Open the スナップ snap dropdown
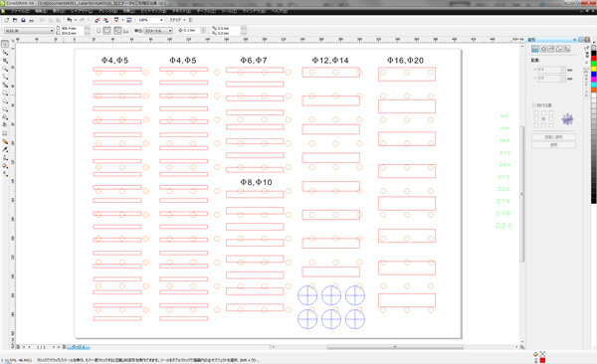Viewport: 597px width, 364px height. click(177, 20)
